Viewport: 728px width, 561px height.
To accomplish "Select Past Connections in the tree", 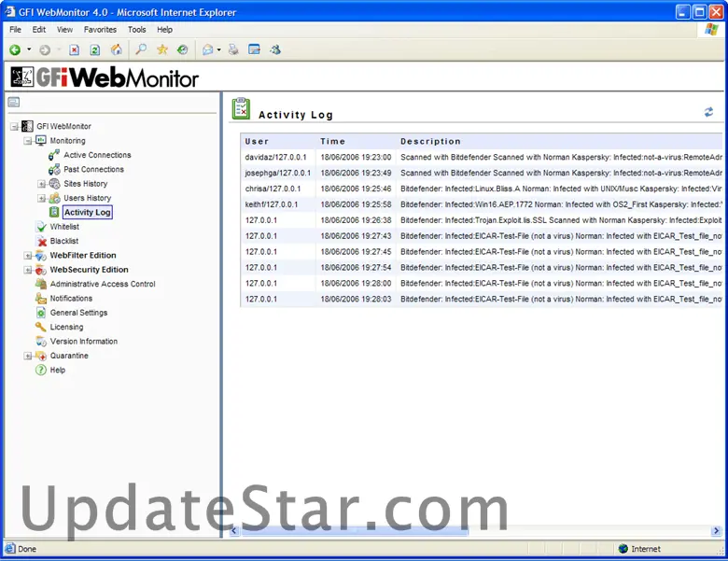I will point(93,170).
